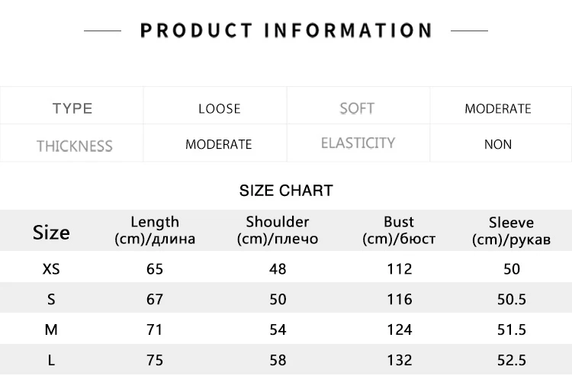Select the S size row label
The width and height of the screenshot is (572, 392).
(x=51, y=300)
